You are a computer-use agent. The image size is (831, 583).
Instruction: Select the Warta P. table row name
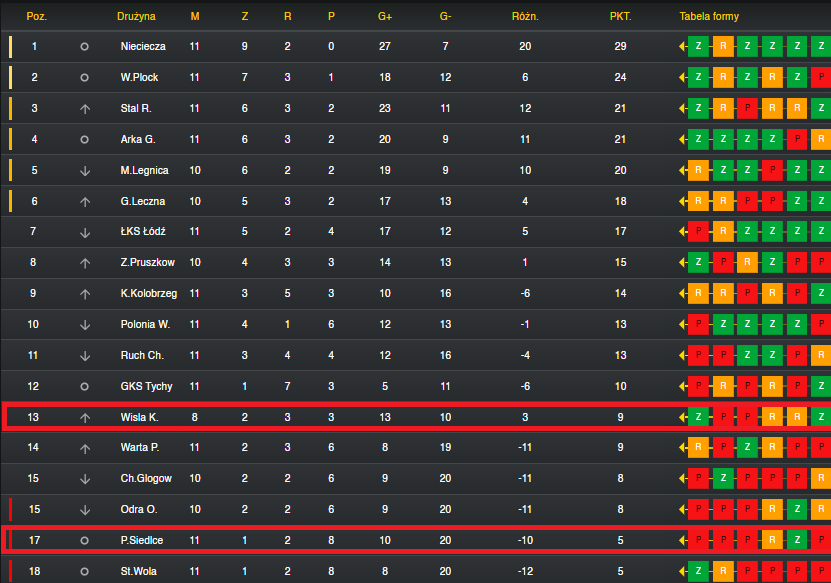[140, 447]
